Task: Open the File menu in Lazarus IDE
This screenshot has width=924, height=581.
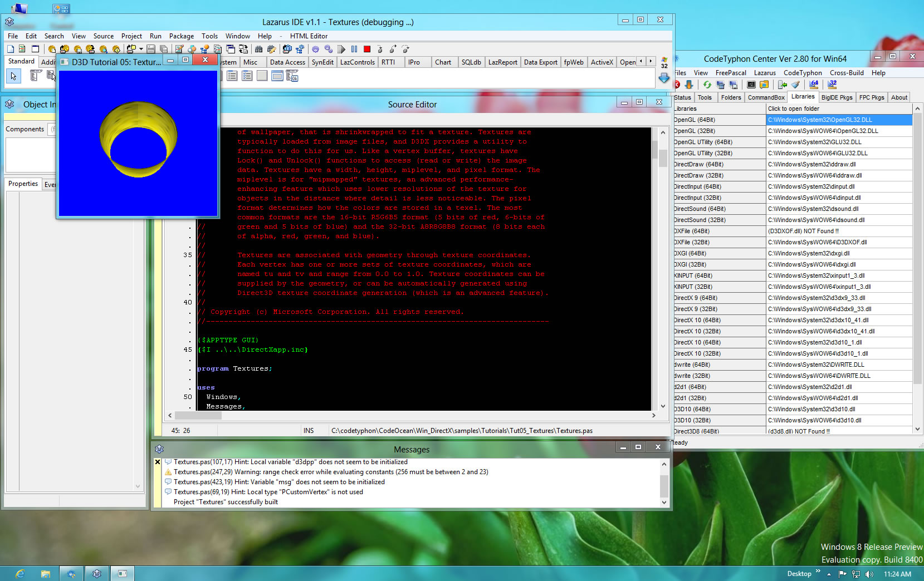Action: [13, 36]
